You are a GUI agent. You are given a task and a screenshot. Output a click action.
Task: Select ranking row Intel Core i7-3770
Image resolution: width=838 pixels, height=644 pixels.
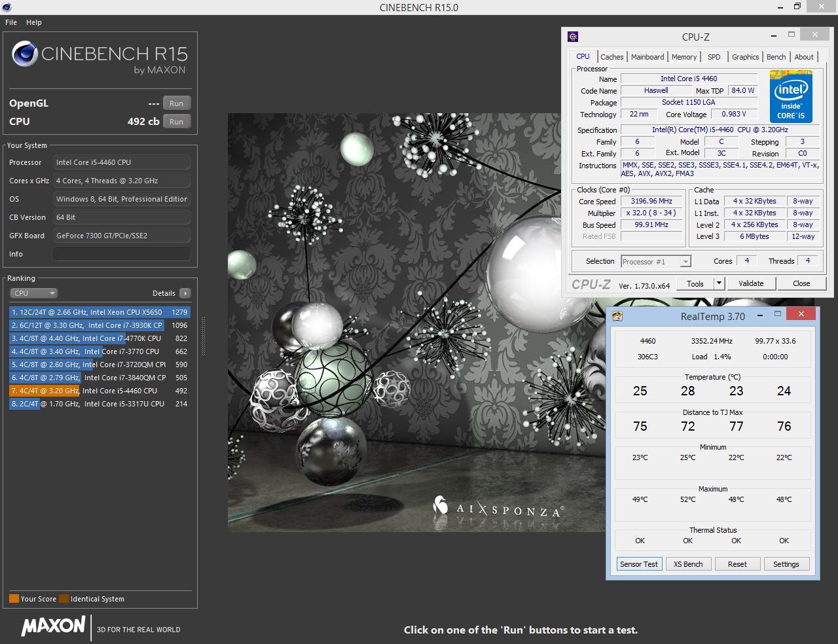[100, 351]
